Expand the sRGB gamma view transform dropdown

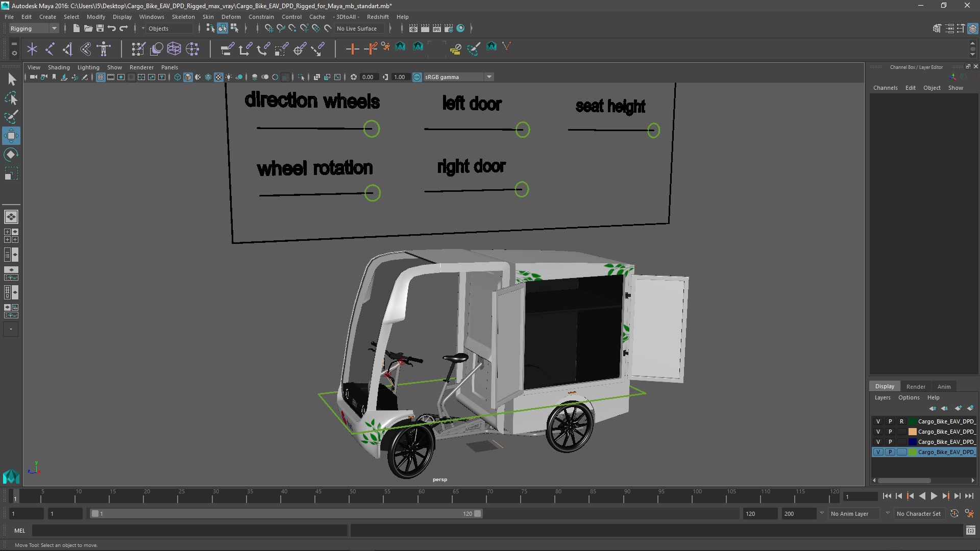point(488,77)
